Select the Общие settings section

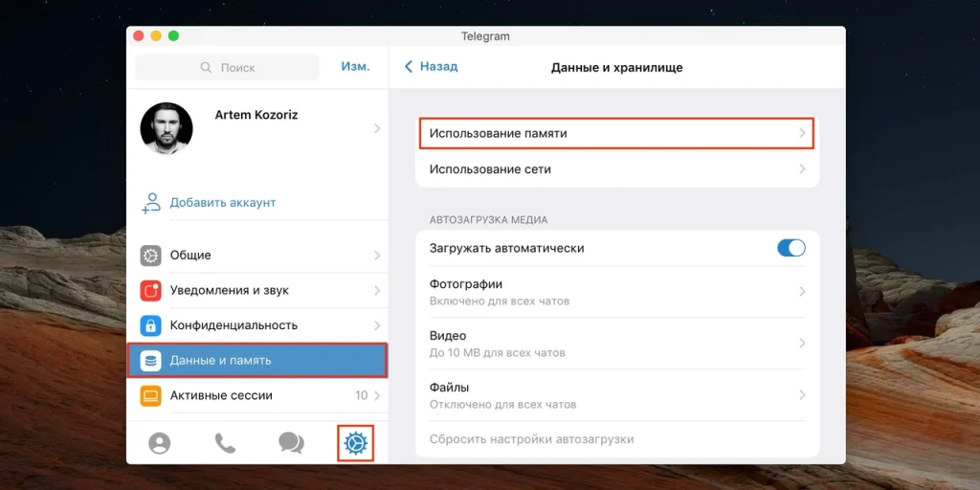click(256, 256)
